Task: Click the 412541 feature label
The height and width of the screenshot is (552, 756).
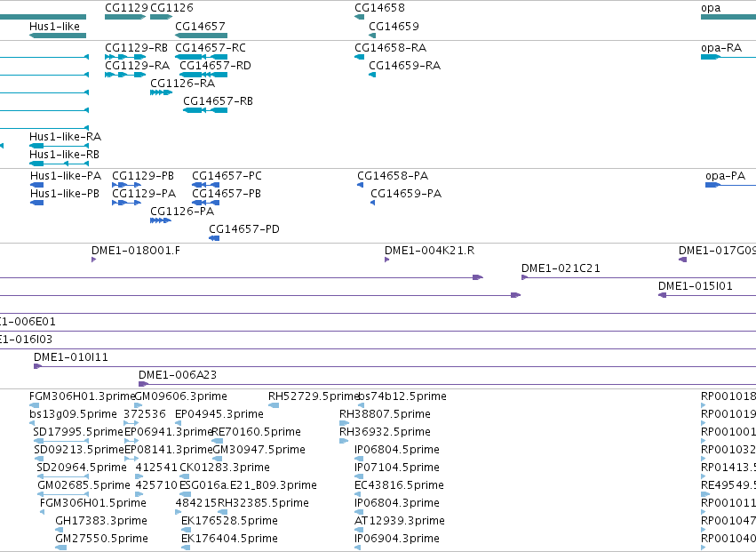Action: pos(156,468)
